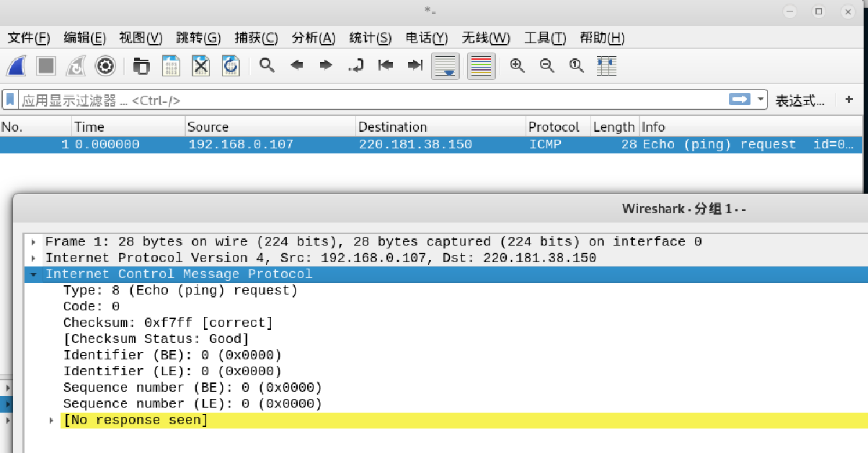Expand Internet Protocol Version 4 node
This screenshot has height=453, width=868.
click(33, 258)
